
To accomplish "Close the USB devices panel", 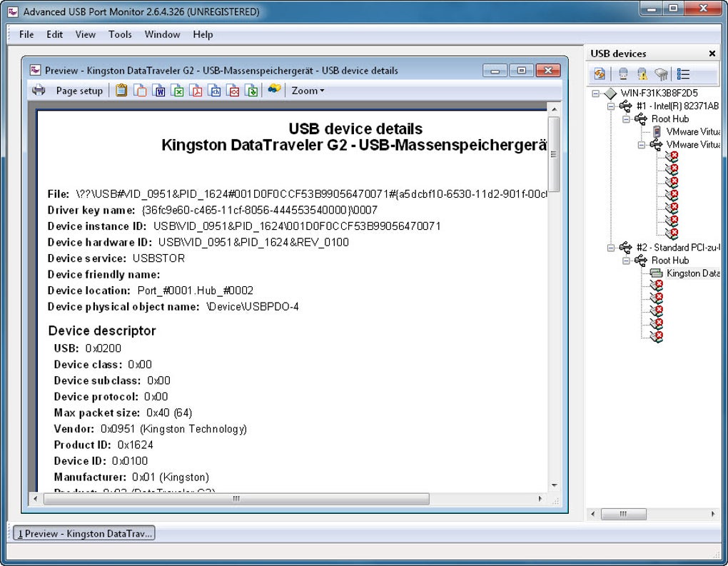I will click(x=712, y=54).
